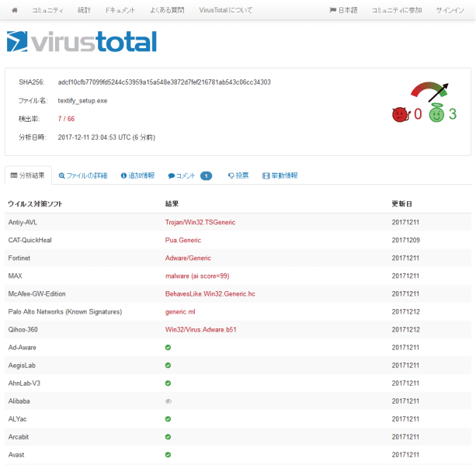Click the 更新日 column header
Screen dimensions: 476x465
tap(402, 204)
